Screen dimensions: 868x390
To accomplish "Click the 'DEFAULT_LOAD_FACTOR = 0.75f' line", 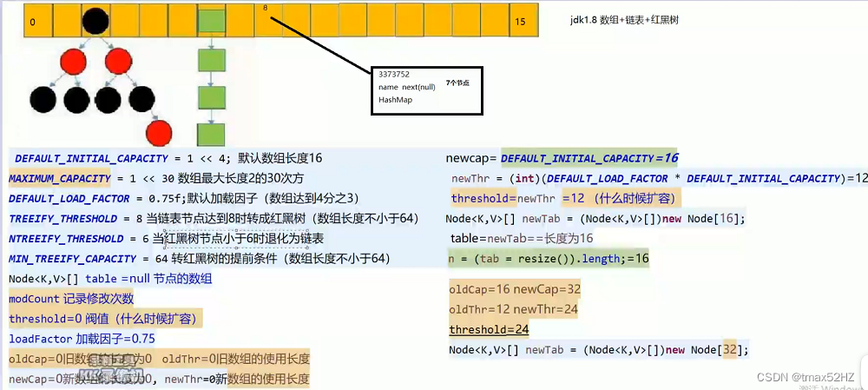I will click(x=182, y=198).
